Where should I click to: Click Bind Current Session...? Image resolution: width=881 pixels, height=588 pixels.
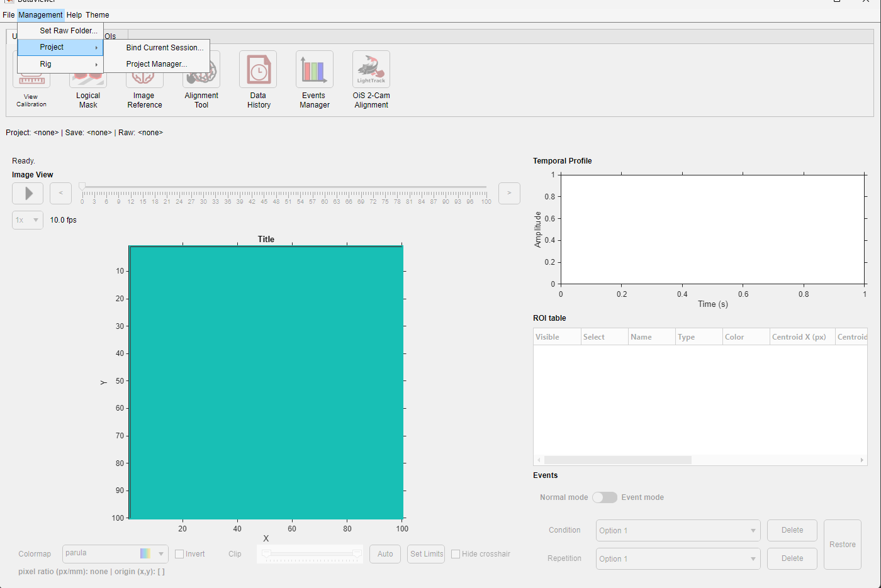coord(157,47)
